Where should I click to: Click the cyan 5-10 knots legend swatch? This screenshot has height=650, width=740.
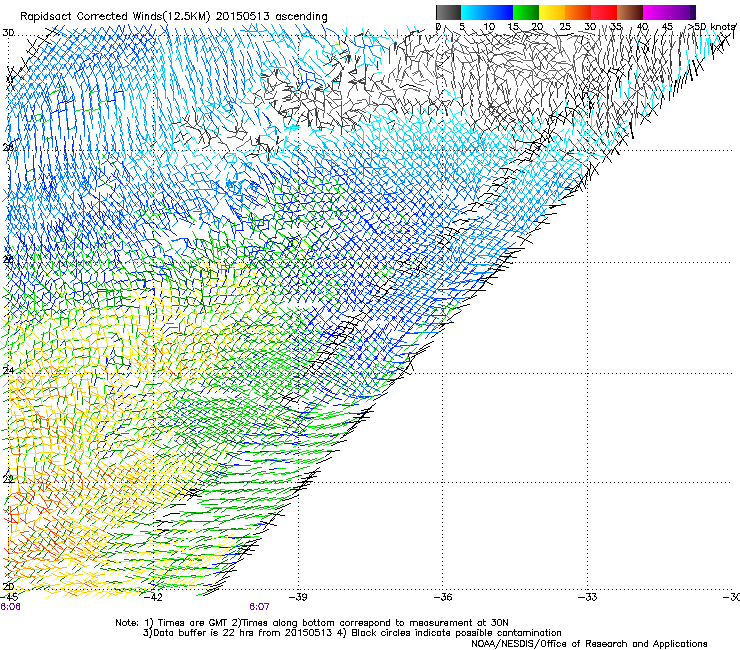(474, 12)
